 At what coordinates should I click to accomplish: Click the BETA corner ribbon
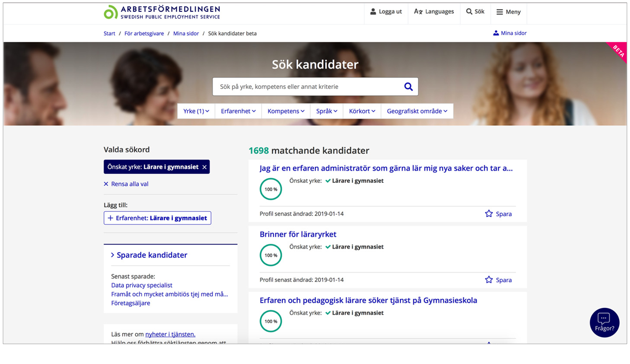618,52
